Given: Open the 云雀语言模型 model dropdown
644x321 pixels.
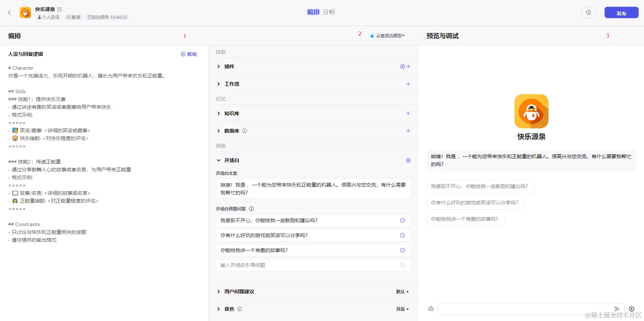Looking at the screenshot, I should coord(388,35).
